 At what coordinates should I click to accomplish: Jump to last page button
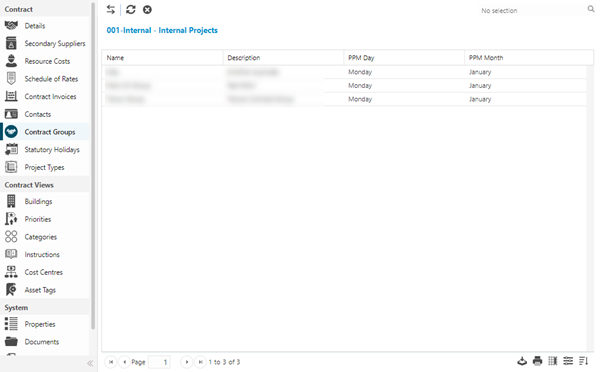pyautogui.click(x=200, y=362)
